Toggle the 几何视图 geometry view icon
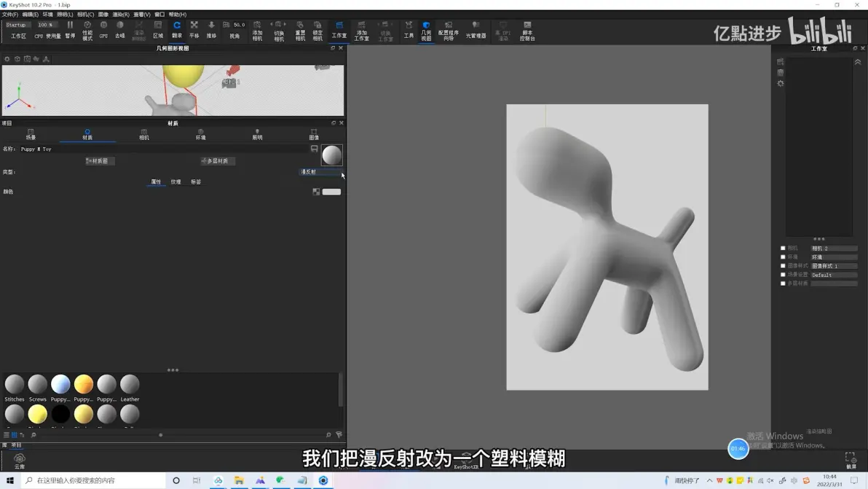 coord(426,31)
